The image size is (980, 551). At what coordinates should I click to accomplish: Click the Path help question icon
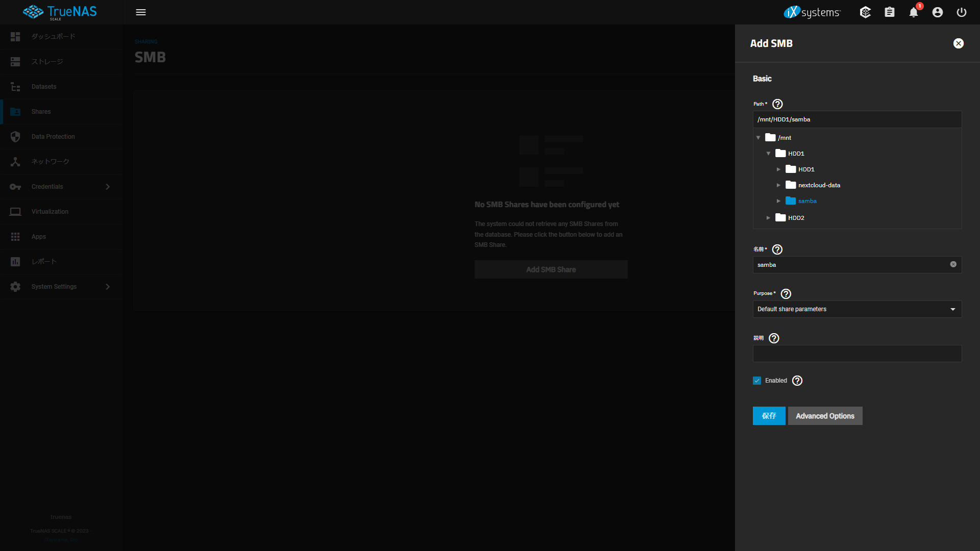(x=777, y=104)
